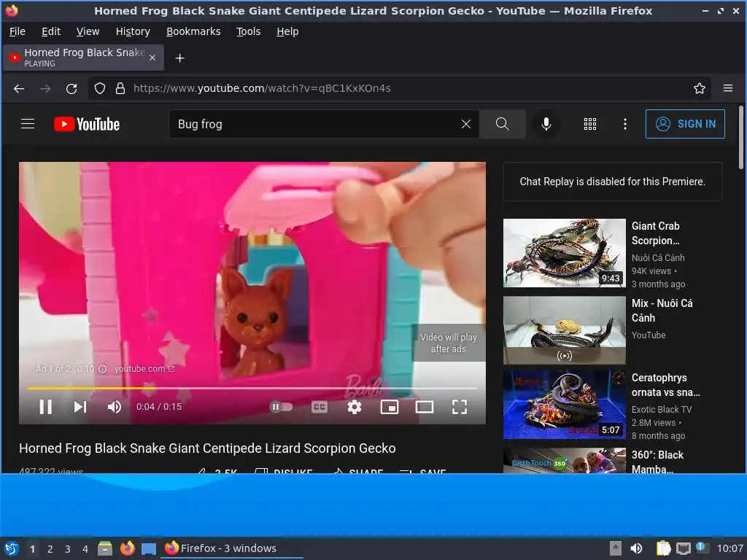
Task: Enter fullscreen mode
Action: pos(460,407)
